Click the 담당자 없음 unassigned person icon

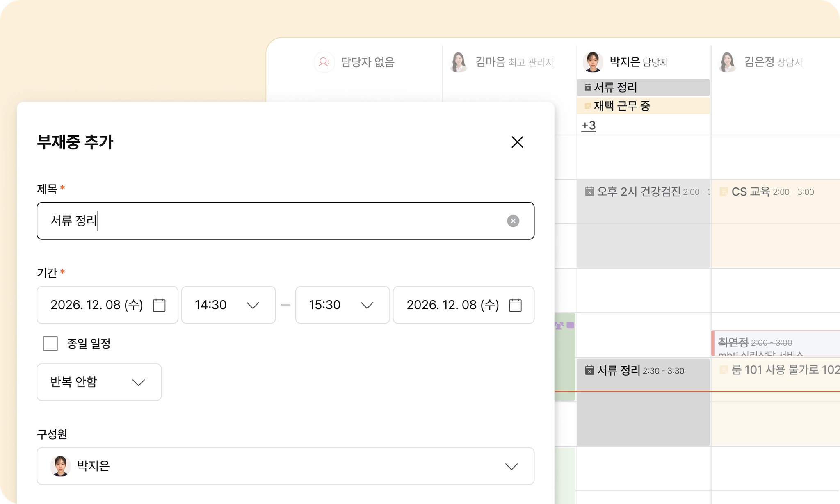pos(324,62)
